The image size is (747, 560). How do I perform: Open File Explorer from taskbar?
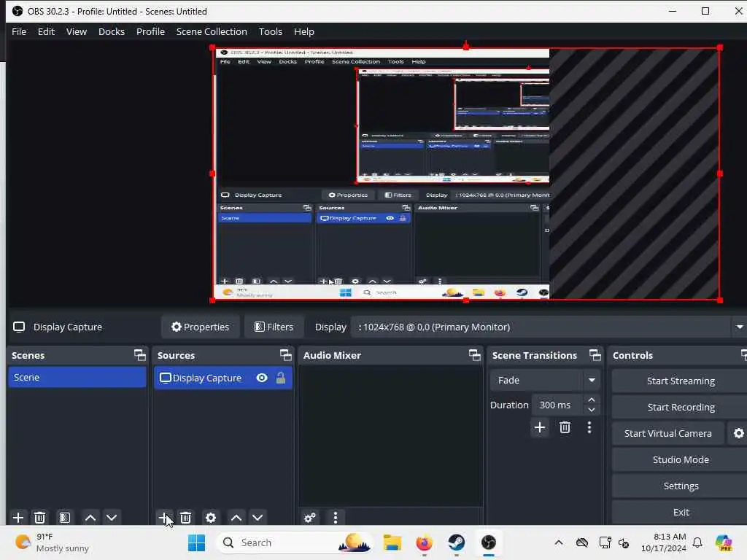(392, 542)
